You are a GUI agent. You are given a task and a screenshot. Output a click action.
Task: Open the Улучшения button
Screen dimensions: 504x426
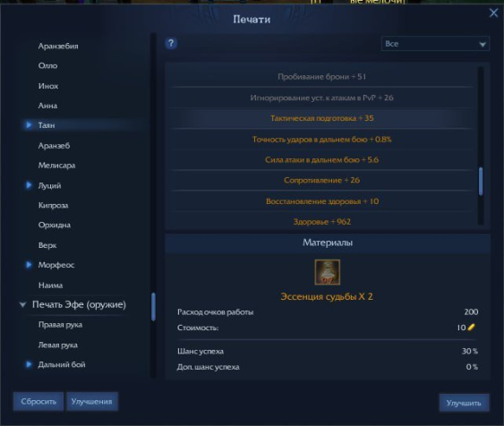pyautogui.click(x=92, y=402)
